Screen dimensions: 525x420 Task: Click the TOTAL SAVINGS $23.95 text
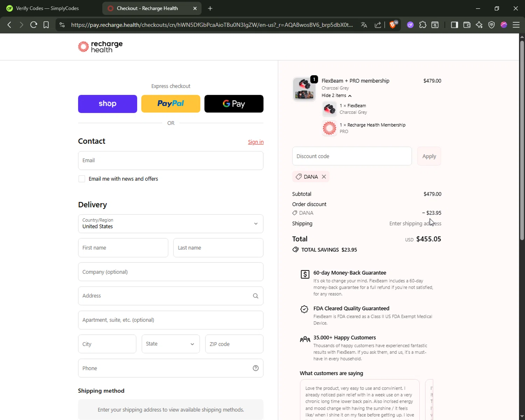click(x=329, y=250)
